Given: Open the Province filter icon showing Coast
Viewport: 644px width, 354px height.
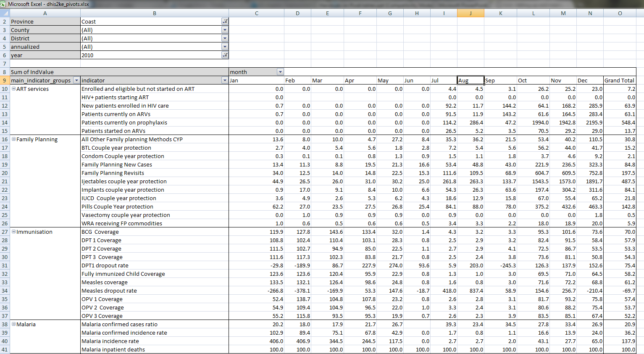Looking at the screenshot, I should 225,21.
